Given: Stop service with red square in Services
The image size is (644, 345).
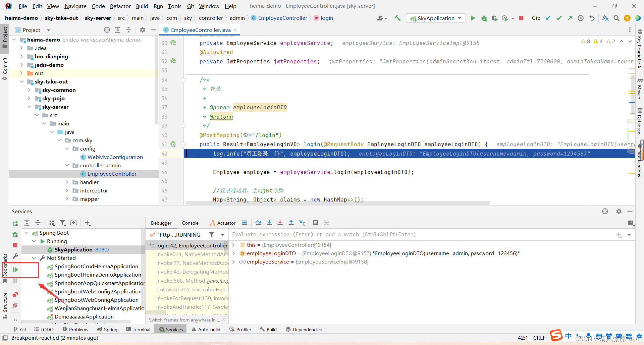Looking at the screenshot, I should click(15, 245).
